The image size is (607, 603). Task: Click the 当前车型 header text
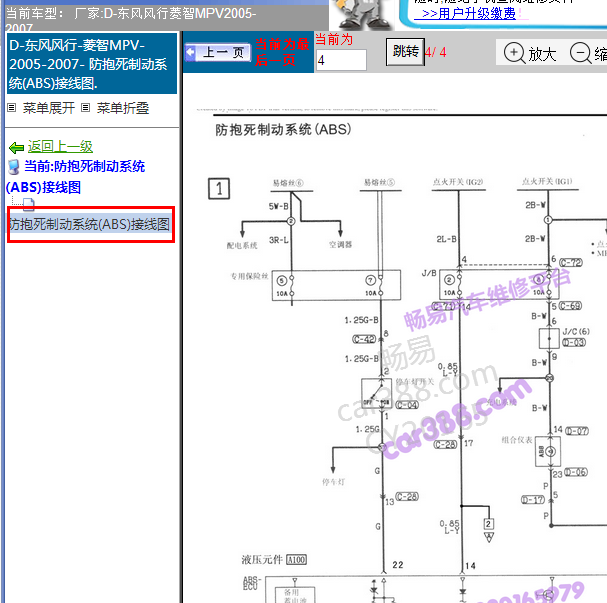click(x=130, y=19)
